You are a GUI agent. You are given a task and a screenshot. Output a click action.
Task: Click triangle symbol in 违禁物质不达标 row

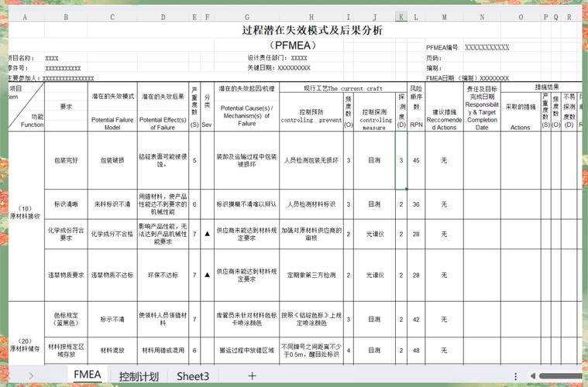(207, 275)
